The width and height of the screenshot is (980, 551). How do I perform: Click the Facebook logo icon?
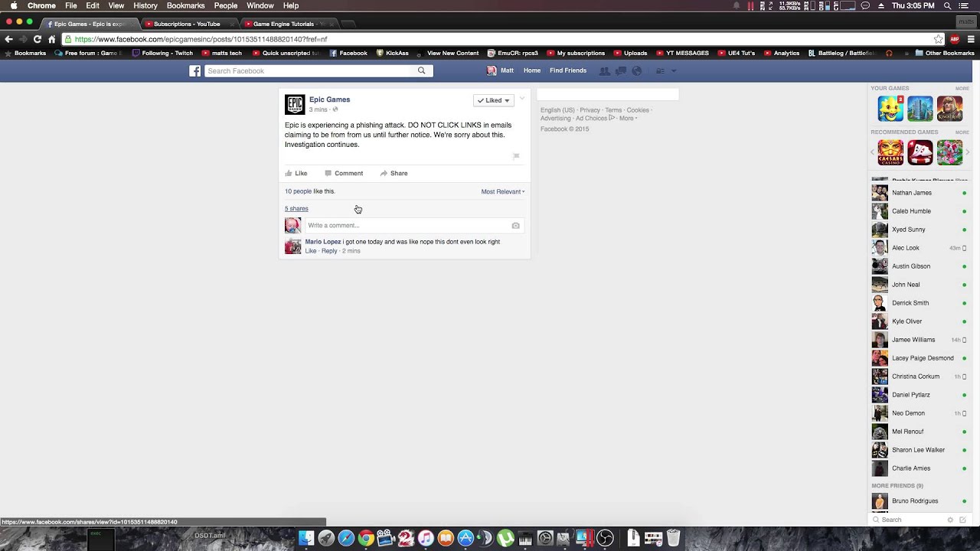195,70
